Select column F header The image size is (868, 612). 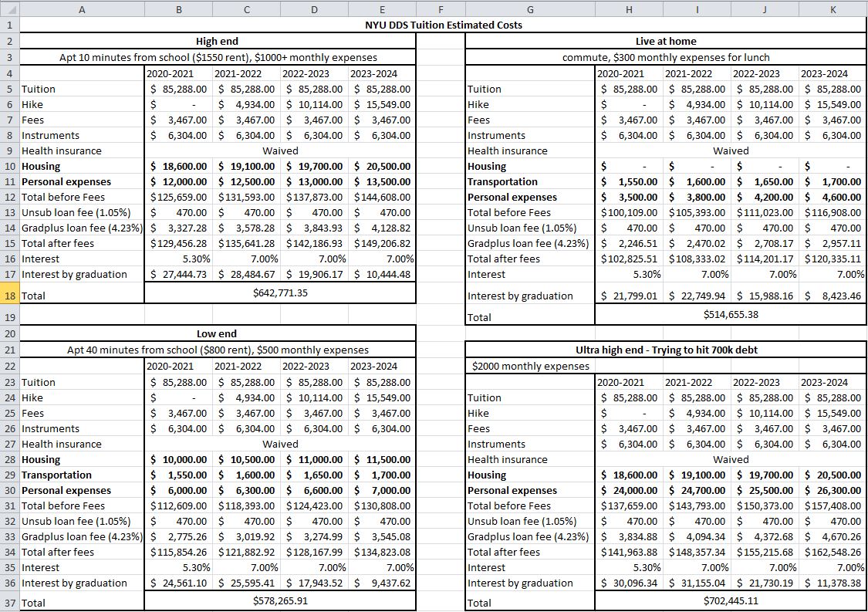point(441,8)
